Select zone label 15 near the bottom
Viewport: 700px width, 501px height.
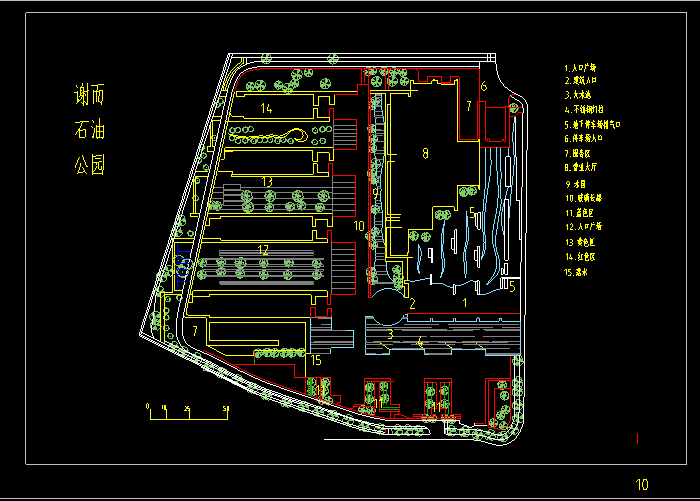[316, 360]
